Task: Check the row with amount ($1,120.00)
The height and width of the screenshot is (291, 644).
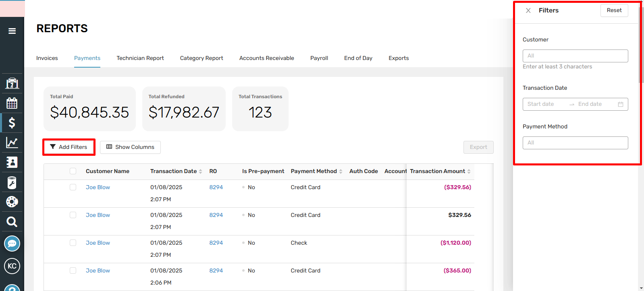Action: (73, 243)
